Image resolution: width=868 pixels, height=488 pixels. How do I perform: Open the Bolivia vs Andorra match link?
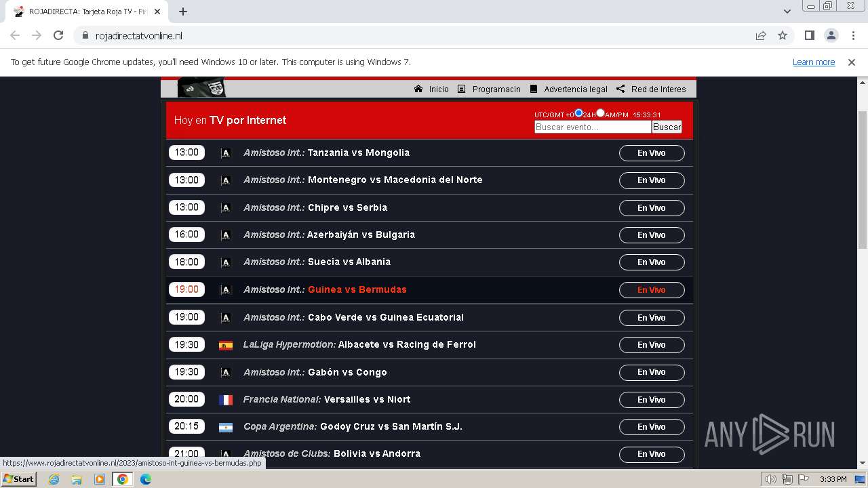coord(377,453)
